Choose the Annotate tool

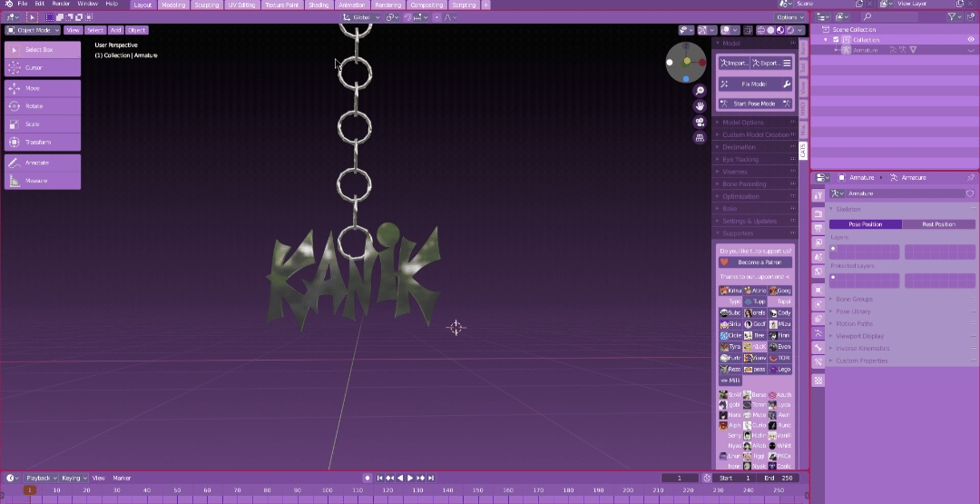pos(43,163)
